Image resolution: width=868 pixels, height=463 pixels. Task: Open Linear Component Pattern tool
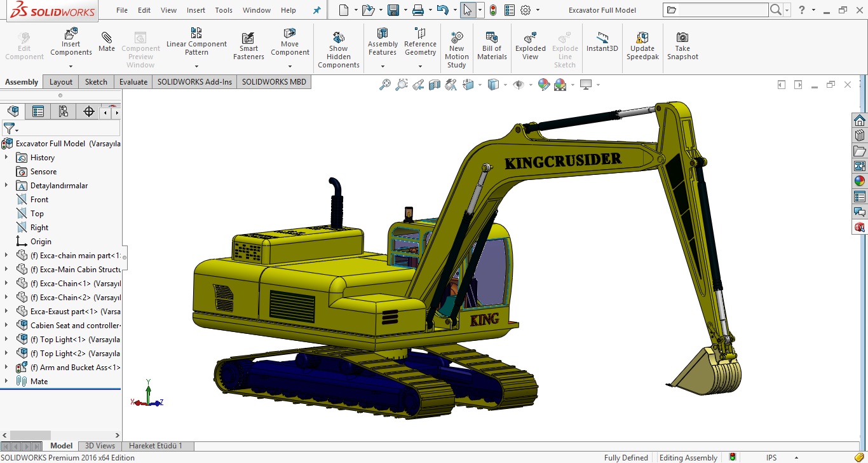(x=196, y=42)
